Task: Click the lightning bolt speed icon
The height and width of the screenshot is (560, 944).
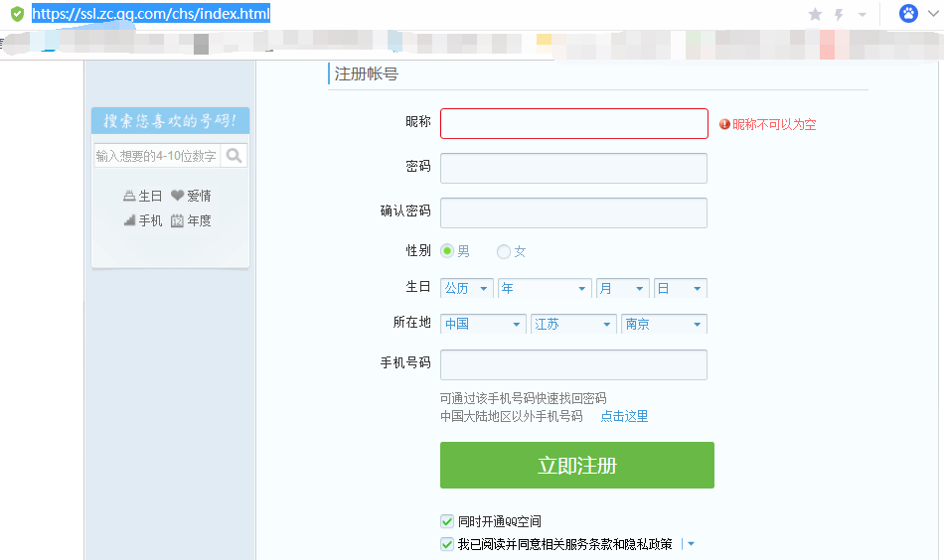Action: pyautogui.click(x=839, y=14)
